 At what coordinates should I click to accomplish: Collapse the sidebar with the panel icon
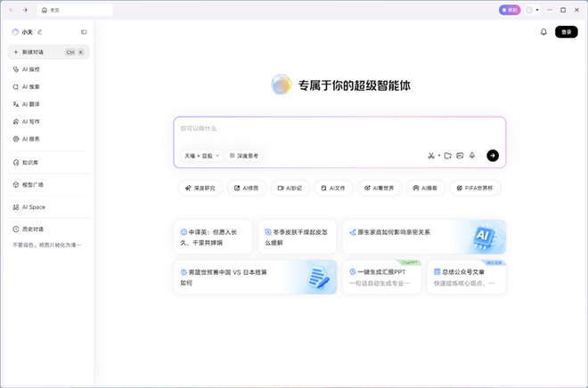pyautogui.click(x=84, y=32)
